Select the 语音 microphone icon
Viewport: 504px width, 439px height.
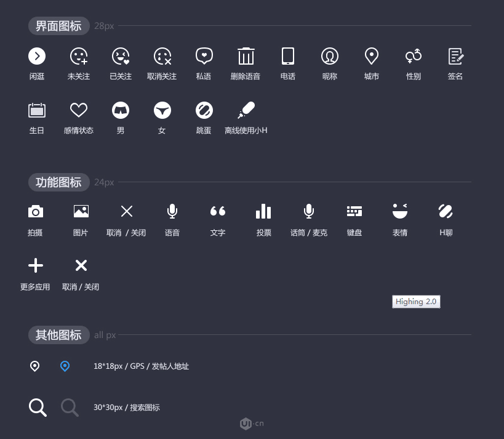pyautogui.click(x=172, y=211)
